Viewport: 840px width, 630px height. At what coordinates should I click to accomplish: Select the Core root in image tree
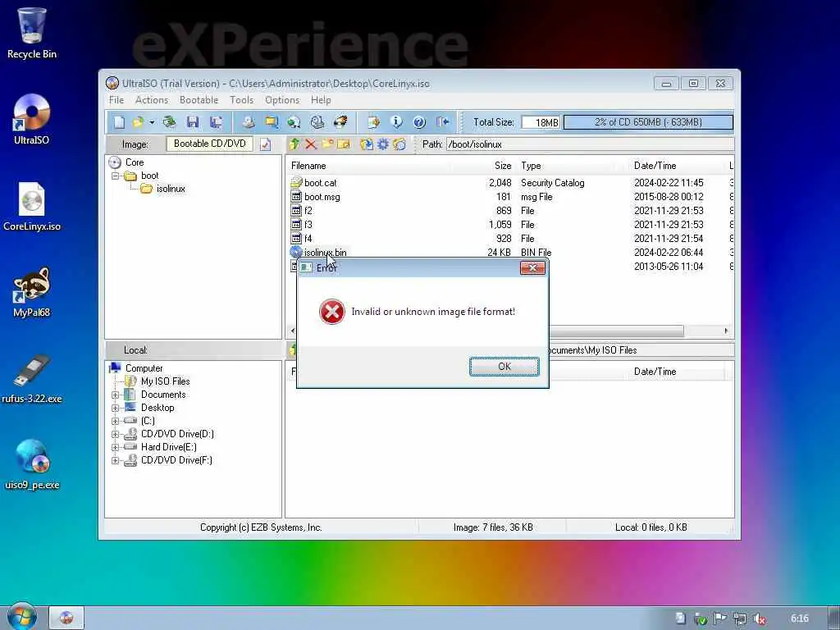coord(135,162)
